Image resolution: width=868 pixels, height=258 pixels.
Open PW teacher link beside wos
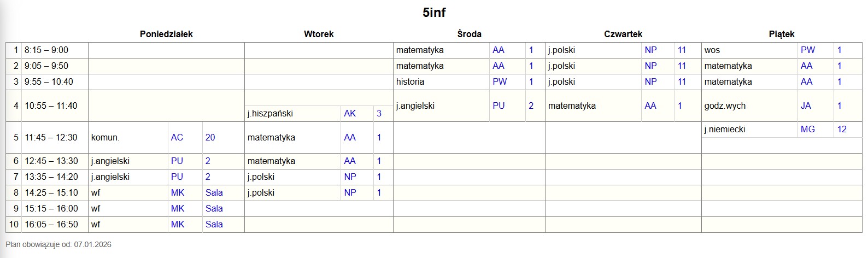coord(807,50)
